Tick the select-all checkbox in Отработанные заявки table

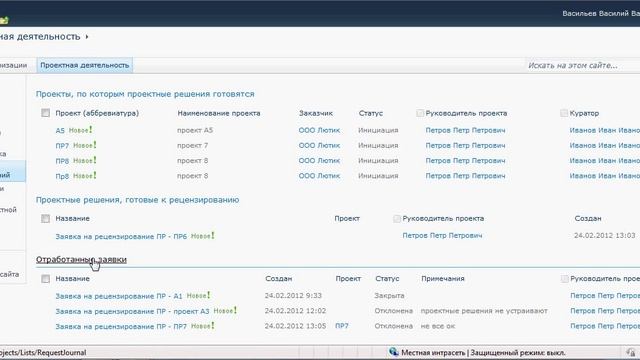pos(45,279)
